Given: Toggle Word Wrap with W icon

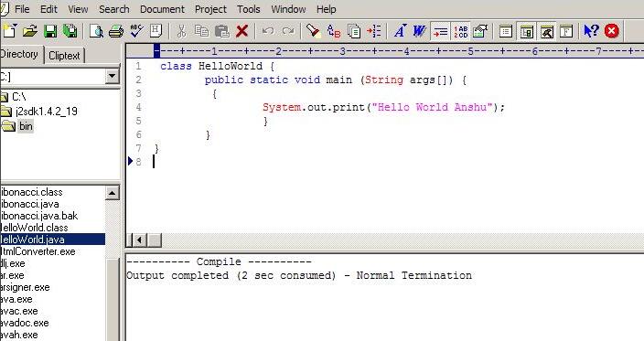Looking at the screenshot, I should (x=419, y=31).
